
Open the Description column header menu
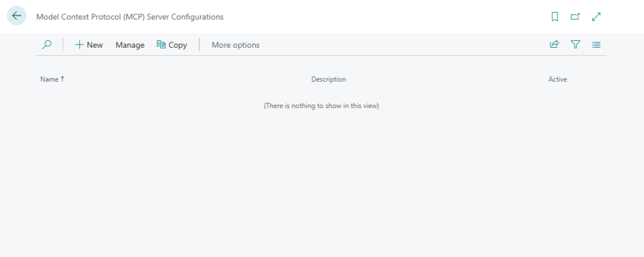[x=328, y=79]
